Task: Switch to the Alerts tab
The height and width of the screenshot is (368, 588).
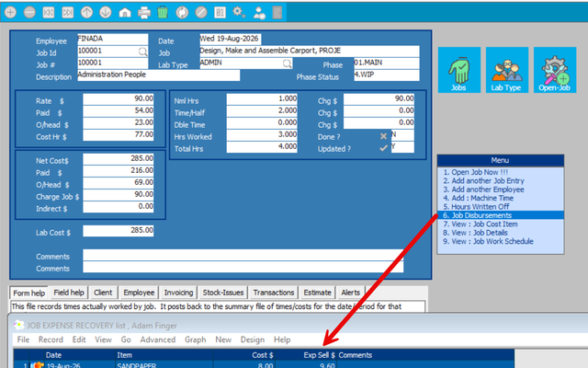Action: pos(350,293)
